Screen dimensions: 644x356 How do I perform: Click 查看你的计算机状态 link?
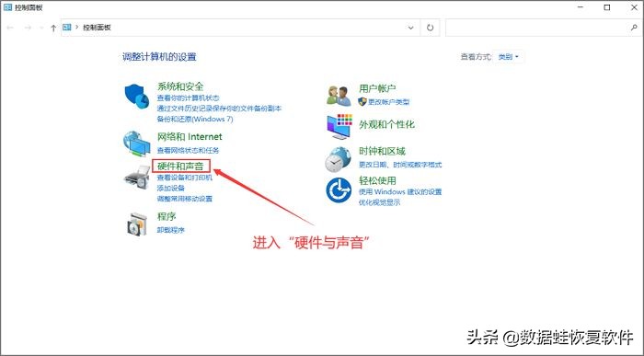click(x=188, y=98)
